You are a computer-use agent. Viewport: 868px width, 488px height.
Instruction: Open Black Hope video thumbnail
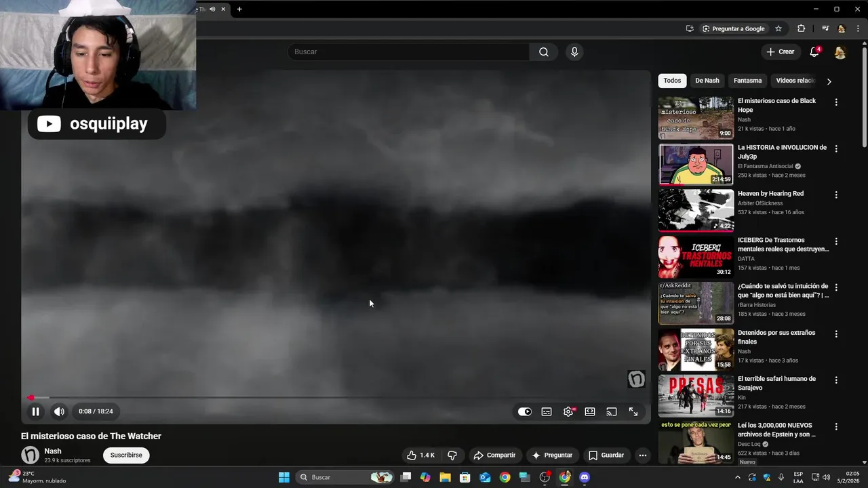tap(696, 118)
